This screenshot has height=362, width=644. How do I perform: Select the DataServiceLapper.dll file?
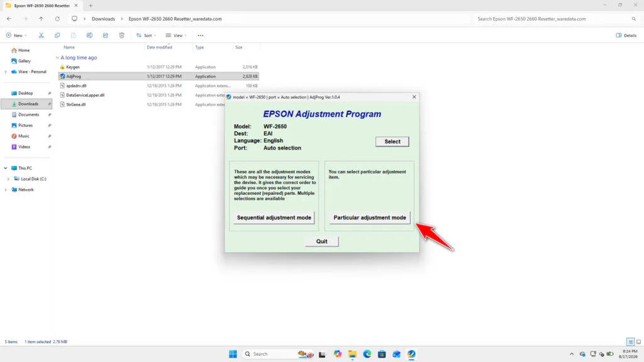[x=85, y=96]
